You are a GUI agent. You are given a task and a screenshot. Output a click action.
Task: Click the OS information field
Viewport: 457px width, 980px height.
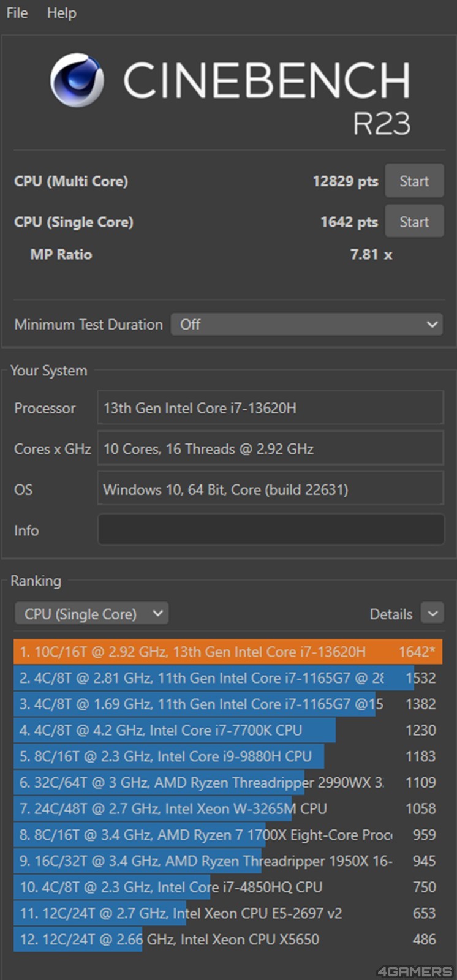270,489
